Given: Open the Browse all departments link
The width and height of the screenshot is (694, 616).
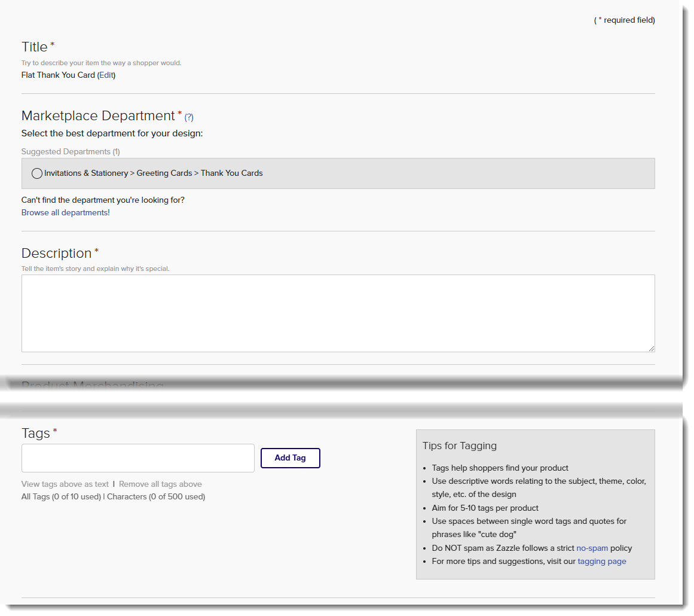Looking at the screenshot, I should [66, 213].
